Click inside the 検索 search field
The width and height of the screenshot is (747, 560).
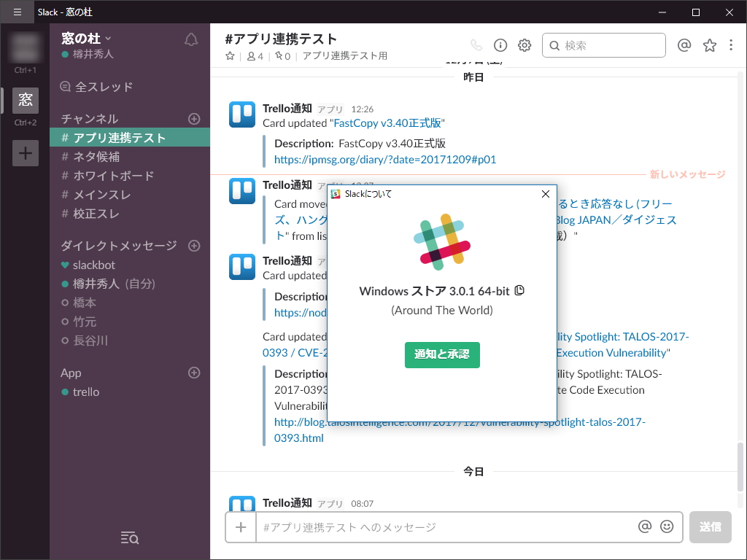click(x=603, y=44)
